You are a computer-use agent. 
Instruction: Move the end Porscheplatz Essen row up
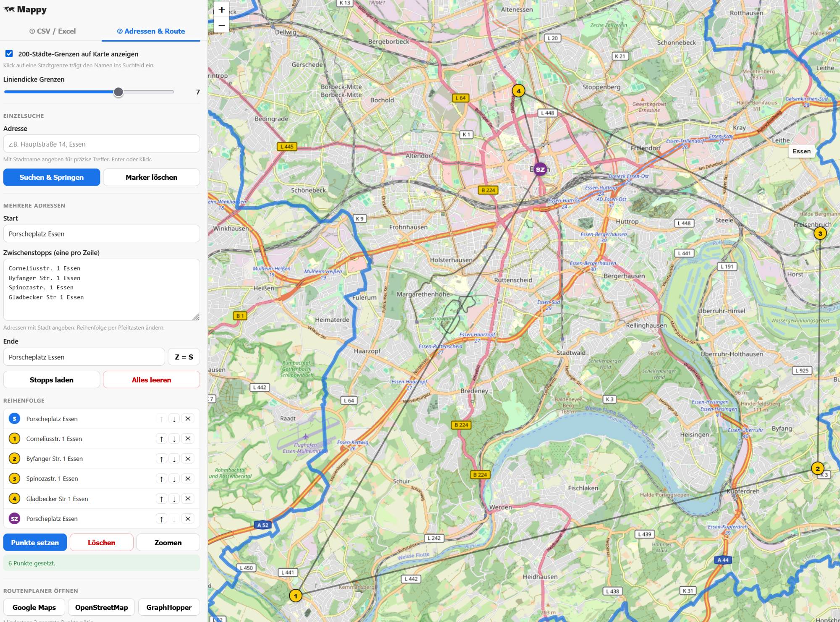click(161, 519)
